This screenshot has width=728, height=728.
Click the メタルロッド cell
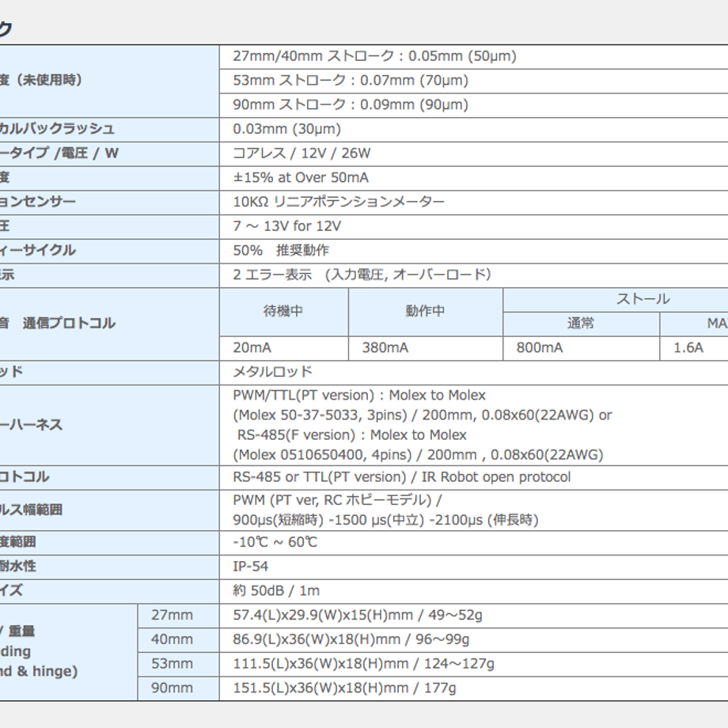473,373
